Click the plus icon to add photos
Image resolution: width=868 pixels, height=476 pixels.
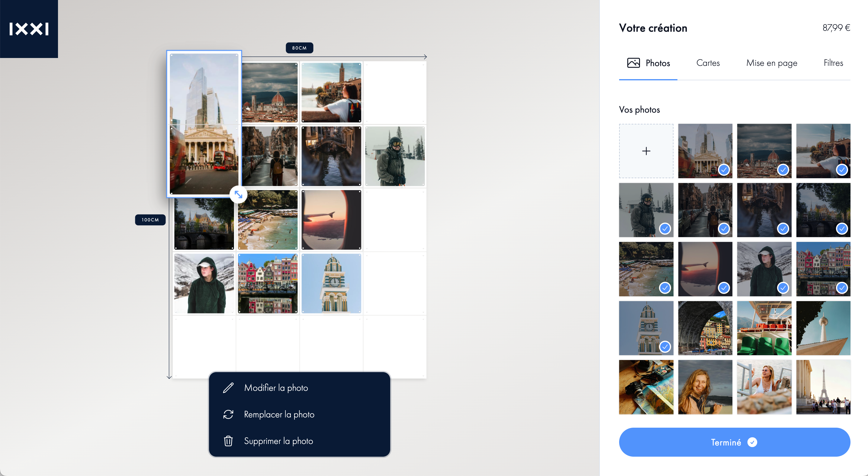[x=646, y=151]
